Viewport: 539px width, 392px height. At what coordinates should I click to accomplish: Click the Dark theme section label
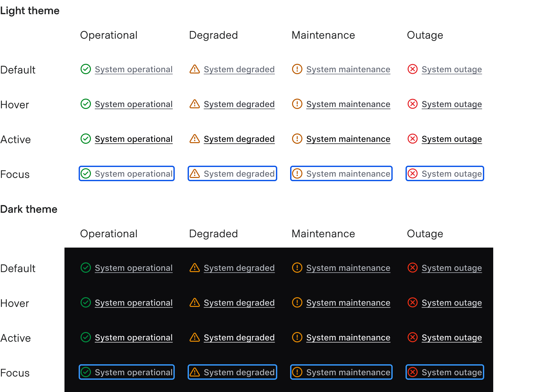[29, 209]
